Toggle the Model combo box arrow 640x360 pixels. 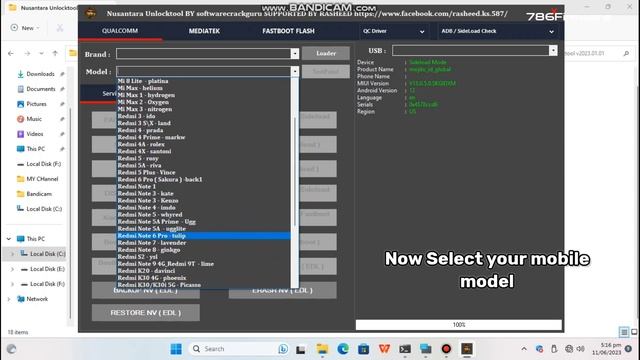[x=295, y=71]
